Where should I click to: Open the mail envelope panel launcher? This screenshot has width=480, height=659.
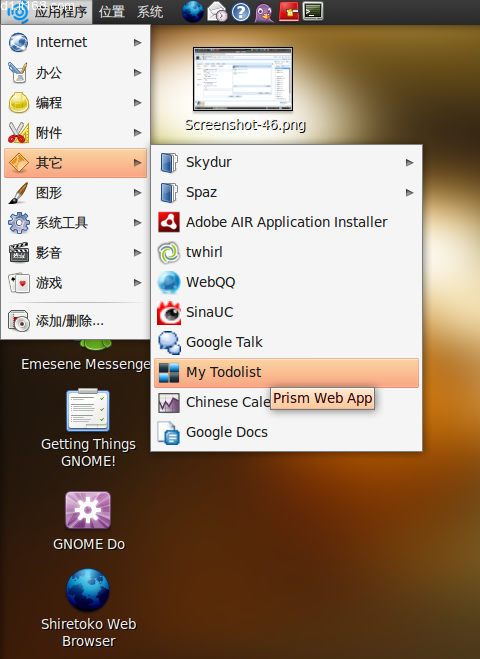[x=217, y=12]
